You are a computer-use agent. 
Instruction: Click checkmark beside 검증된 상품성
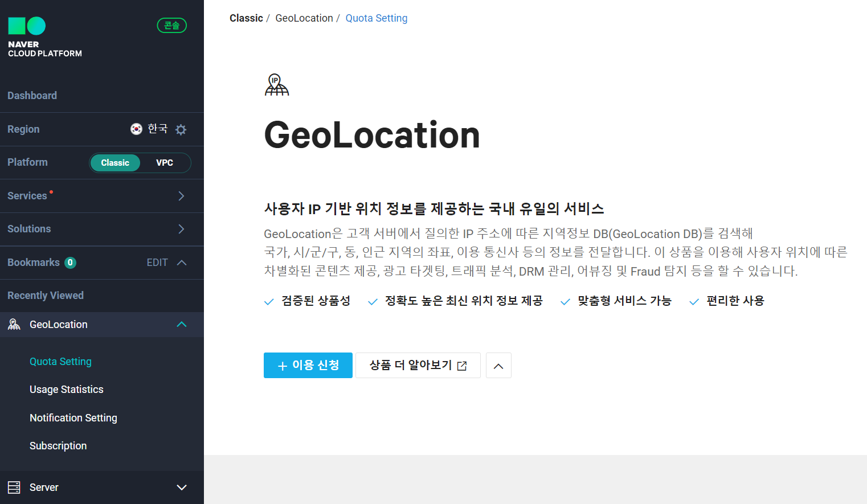click(269, 302)
